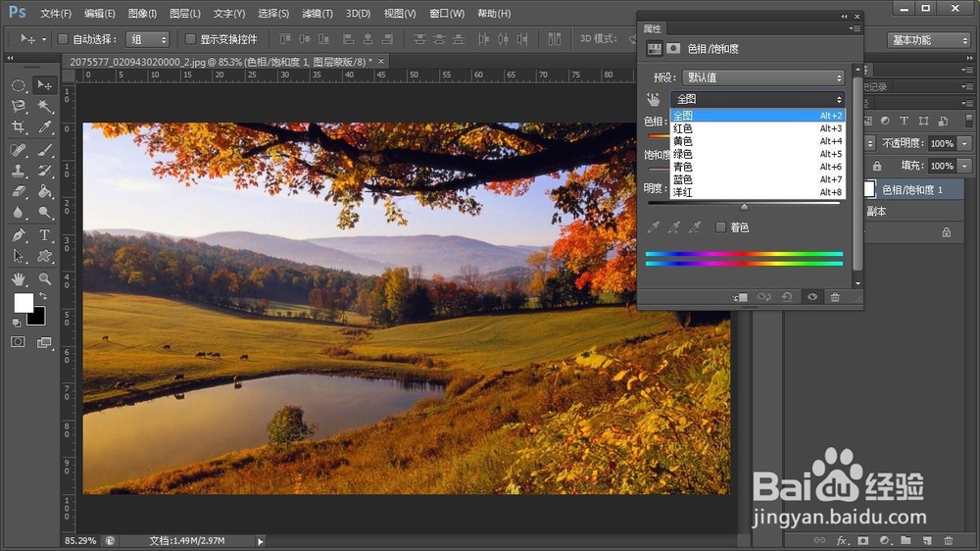The image size is (980, 551).
Task: Check the 着色 colorize checkbox
Action: pos(720,227)
